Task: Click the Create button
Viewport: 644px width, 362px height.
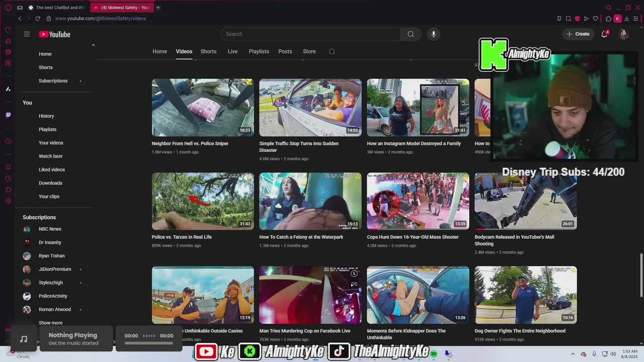Action: tap(578, 34)
